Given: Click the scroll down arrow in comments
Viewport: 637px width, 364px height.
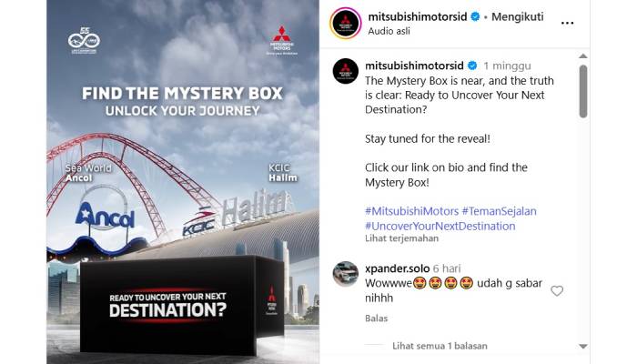Looking at the screenshot, I should (583, 347).
